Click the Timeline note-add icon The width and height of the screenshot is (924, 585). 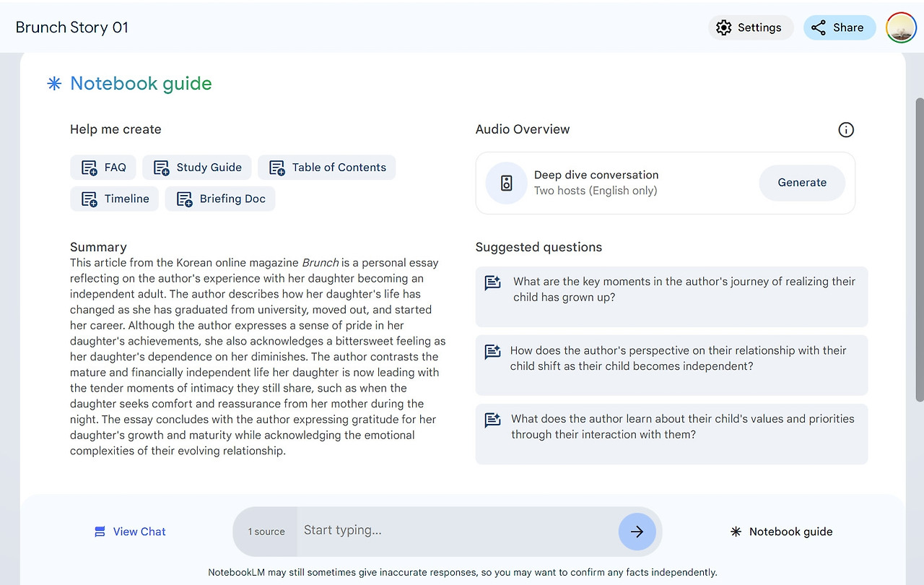tap(90, 199)
